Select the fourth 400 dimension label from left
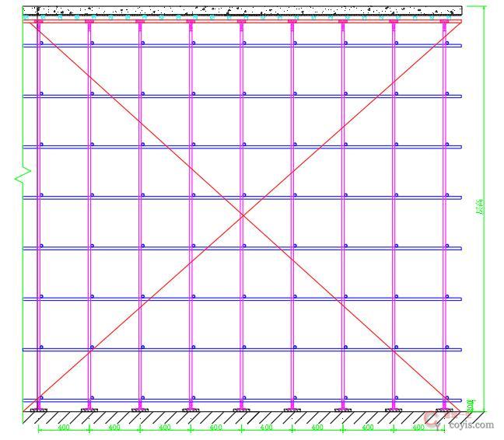Image resolution: width=504 pixels, height=440 pixels. coord(216,428)
